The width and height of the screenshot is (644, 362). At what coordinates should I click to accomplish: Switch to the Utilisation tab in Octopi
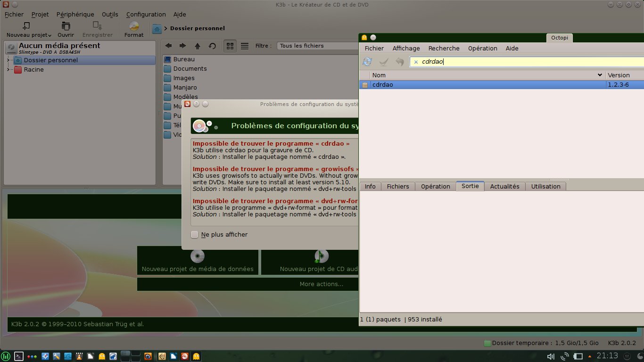(x=545, y=186)
